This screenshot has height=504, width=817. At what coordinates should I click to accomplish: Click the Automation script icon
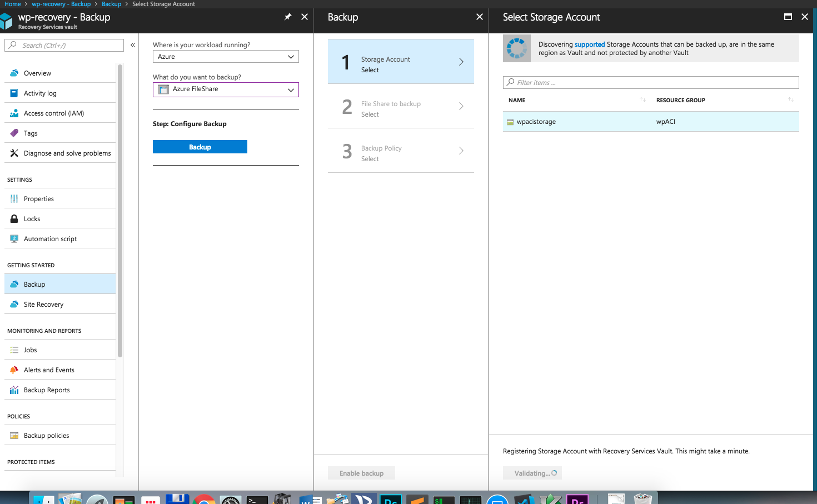tap(14, 238)
